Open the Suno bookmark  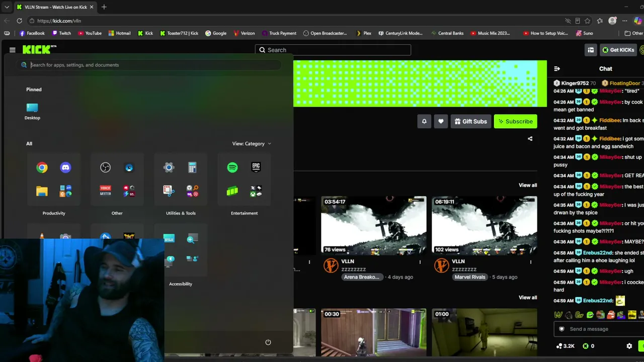pyautogui.click(x=584, y=33)
